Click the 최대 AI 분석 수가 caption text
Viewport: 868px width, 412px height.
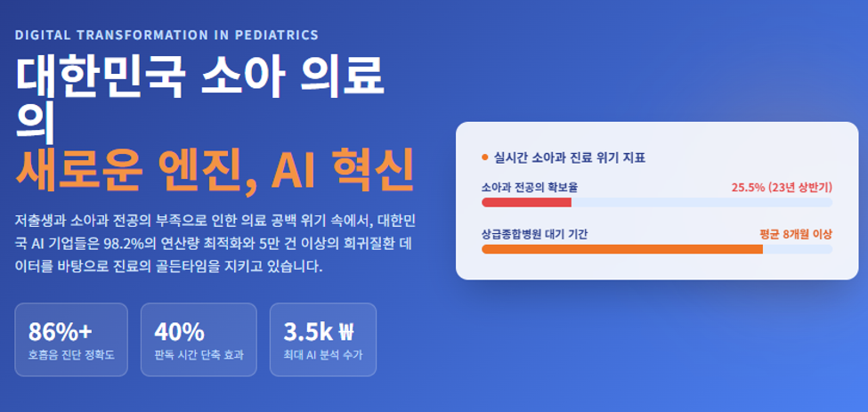323,355
